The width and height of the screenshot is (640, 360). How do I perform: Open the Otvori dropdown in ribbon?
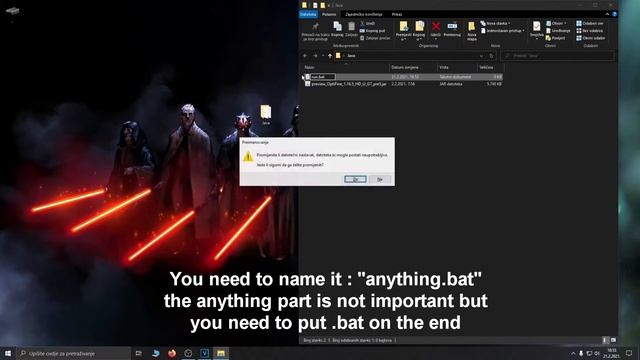click(556, 23)
